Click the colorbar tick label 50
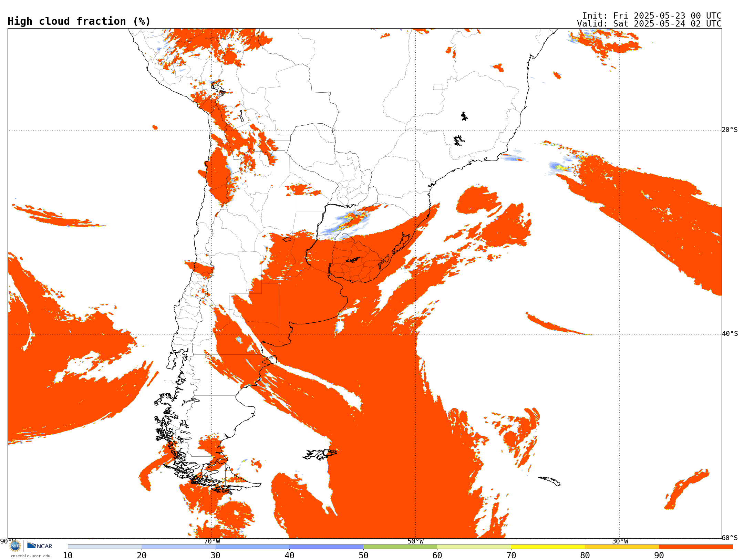The height and width of the screenshot is (560, 744). click(363, 556)
